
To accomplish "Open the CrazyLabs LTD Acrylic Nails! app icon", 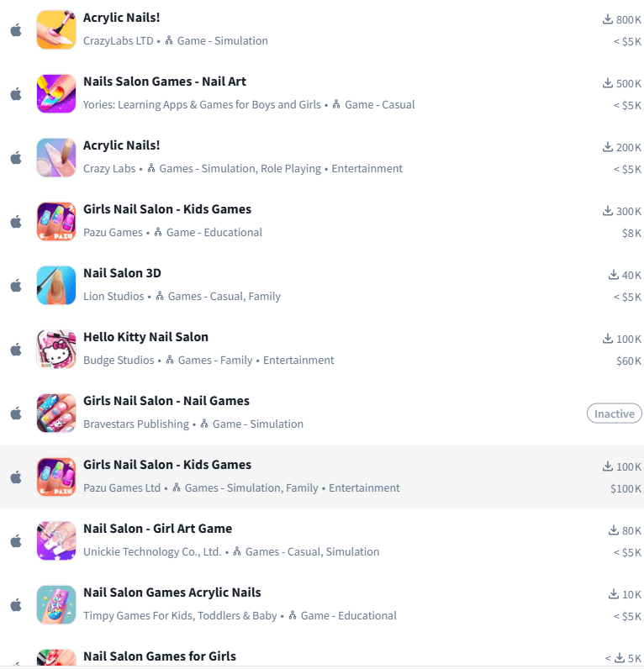I will 56,30.
